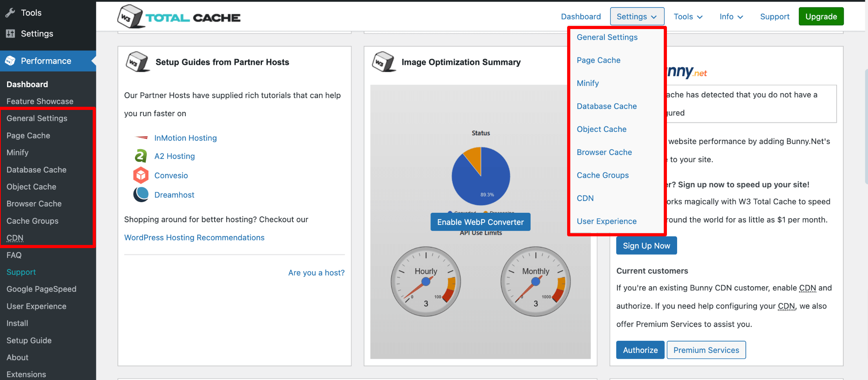868x380 pixels.
Task: Select Object Cache in the dropdown menu
Action: point(602,129)
